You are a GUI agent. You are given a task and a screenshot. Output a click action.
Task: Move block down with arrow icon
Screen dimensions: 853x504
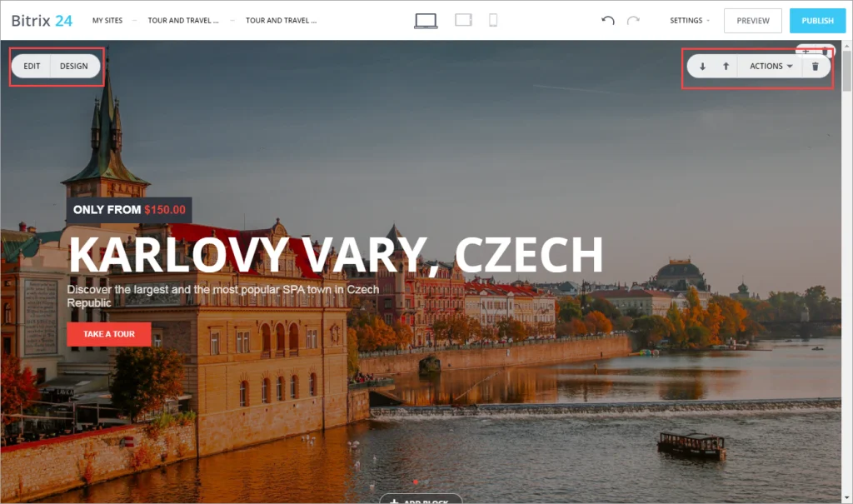702,67
